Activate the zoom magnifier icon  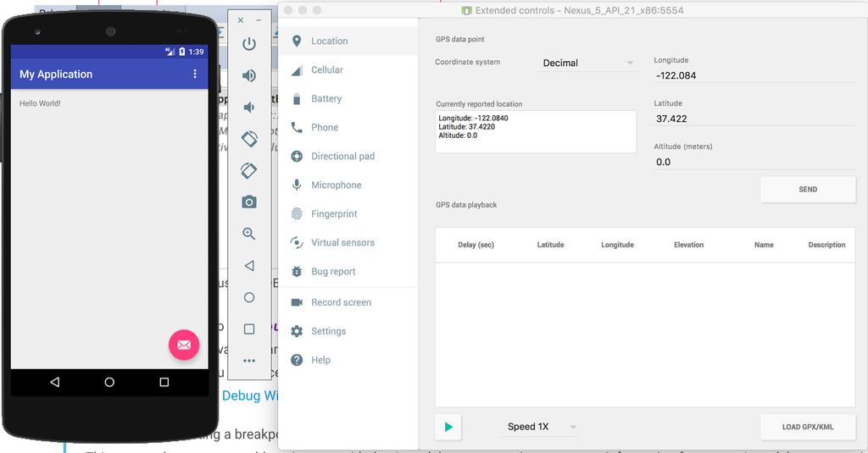tap(249, 234)
